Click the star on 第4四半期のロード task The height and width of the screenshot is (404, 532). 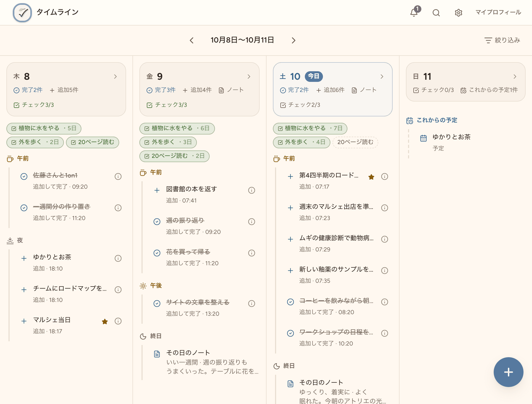(371, 177)
